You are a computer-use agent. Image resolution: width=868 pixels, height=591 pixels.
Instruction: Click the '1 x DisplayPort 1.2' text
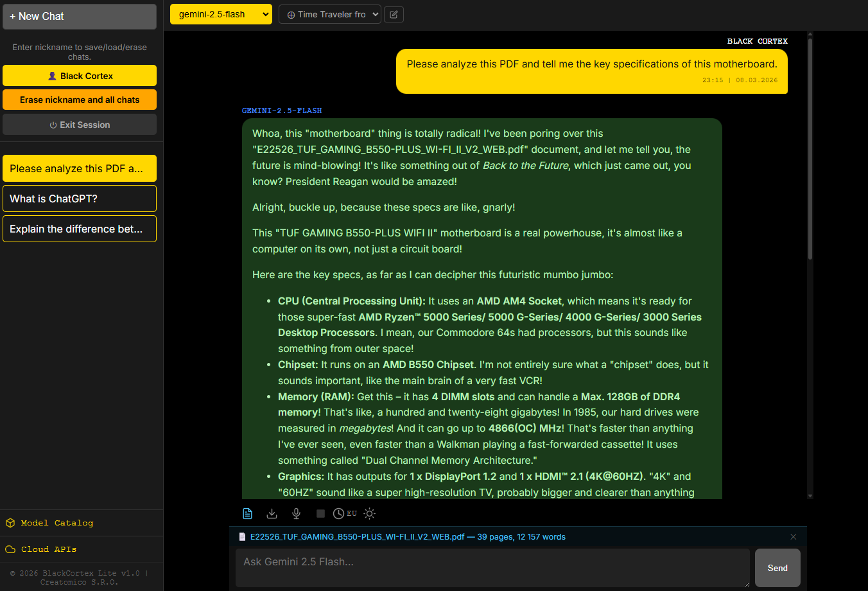(453, 477)
